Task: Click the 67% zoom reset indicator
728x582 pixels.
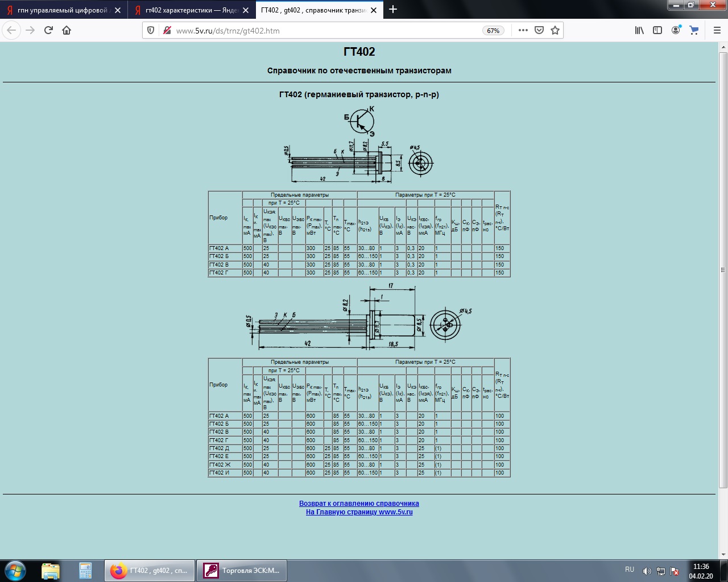Action: point(494,31)
